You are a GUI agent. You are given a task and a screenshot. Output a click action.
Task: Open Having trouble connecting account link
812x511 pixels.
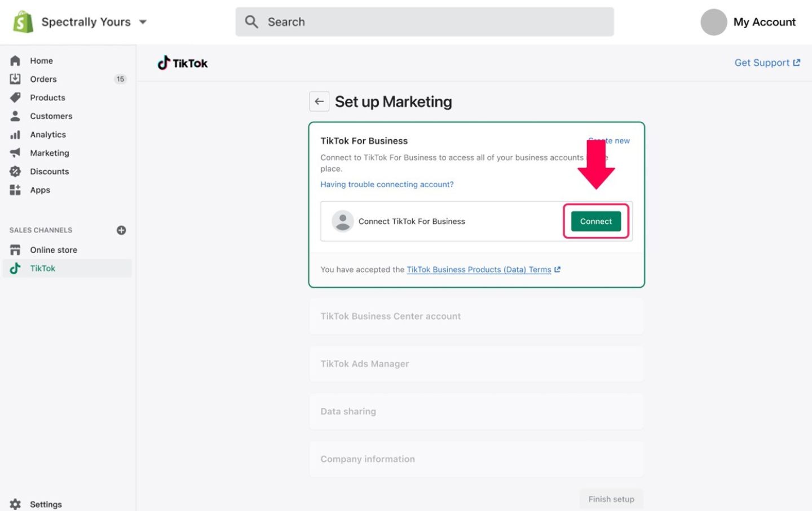coord(387,184)
